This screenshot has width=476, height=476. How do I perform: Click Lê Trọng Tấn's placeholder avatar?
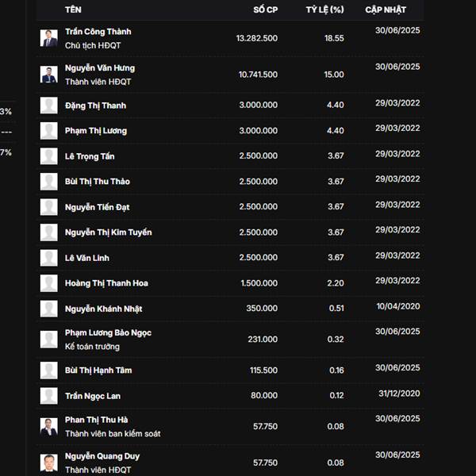[x=49, y=156]
